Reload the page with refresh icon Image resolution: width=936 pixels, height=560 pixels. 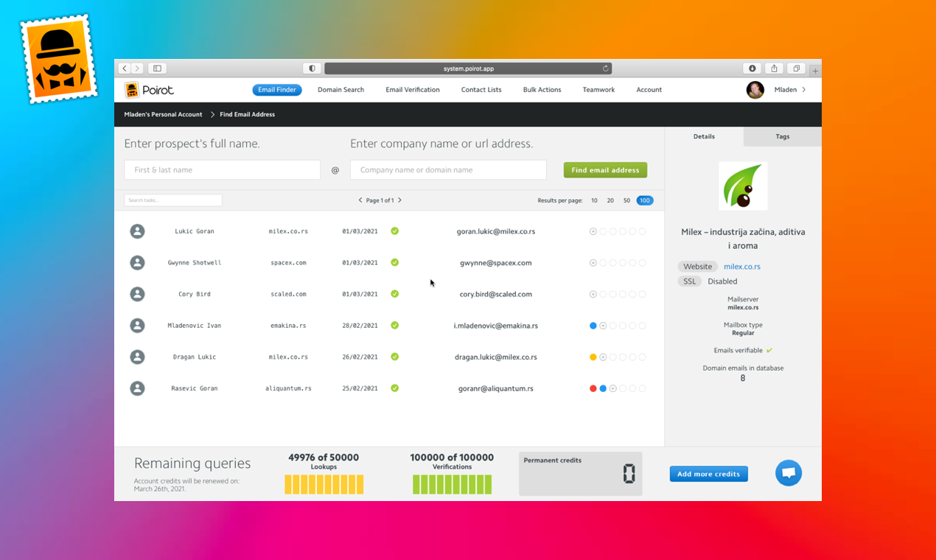point(606,69)
